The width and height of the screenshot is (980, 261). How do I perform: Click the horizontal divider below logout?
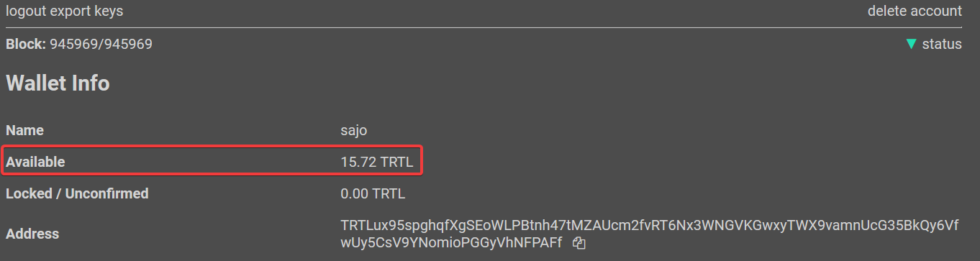click(484, 27)
